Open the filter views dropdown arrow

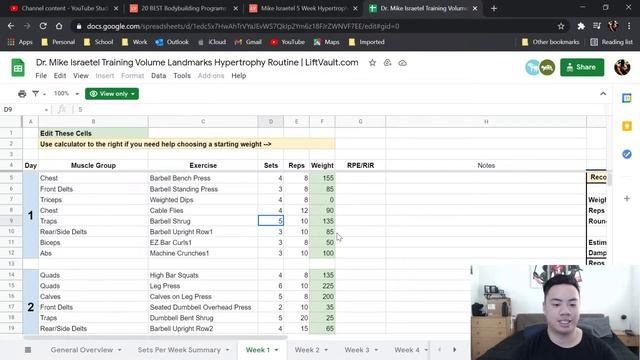tap(44, 94)
